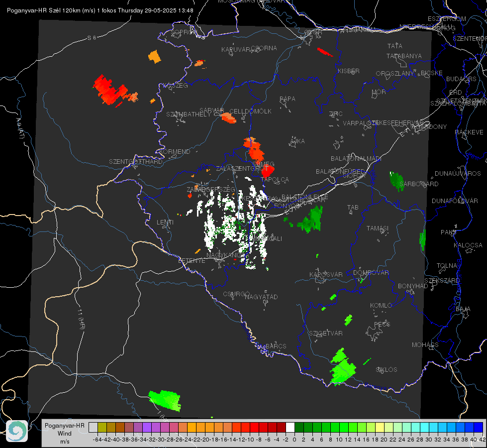This screenshot has height=448, width=487.
Task: Click the CSORNA town label
Action: click(264, 48)
